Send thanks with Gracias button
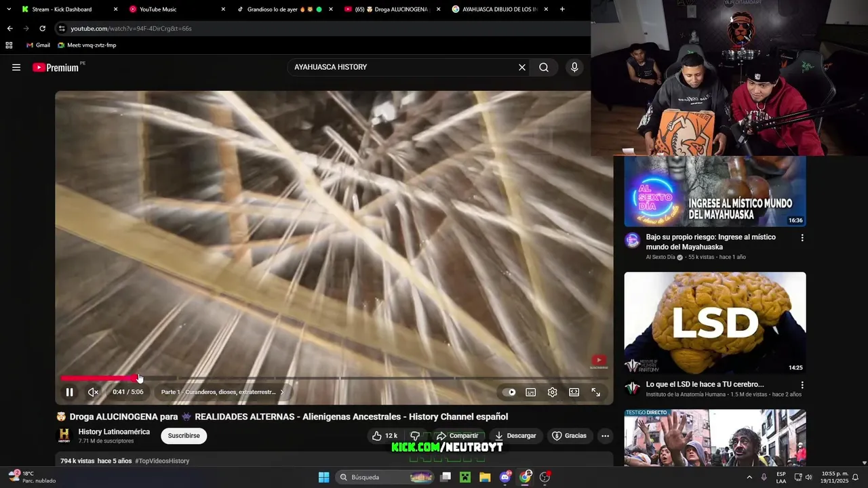This screenshot has height=488, width=868. point(569,436)
